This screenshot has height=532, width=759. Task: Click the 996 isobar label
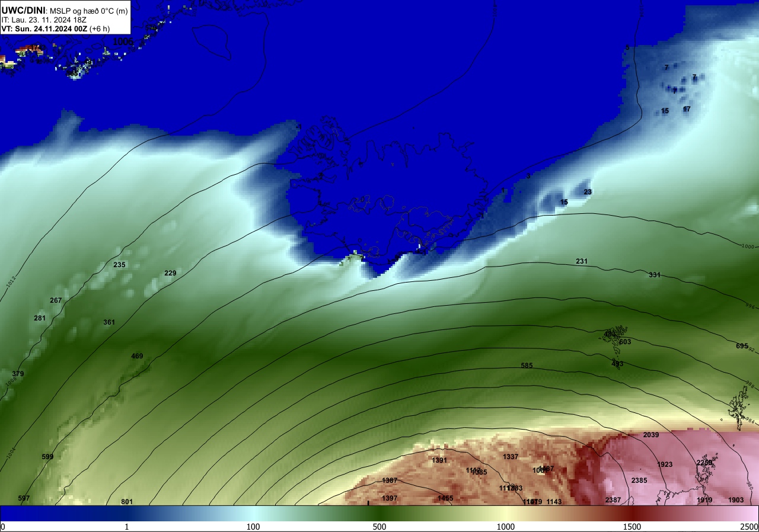pos(751,307)
